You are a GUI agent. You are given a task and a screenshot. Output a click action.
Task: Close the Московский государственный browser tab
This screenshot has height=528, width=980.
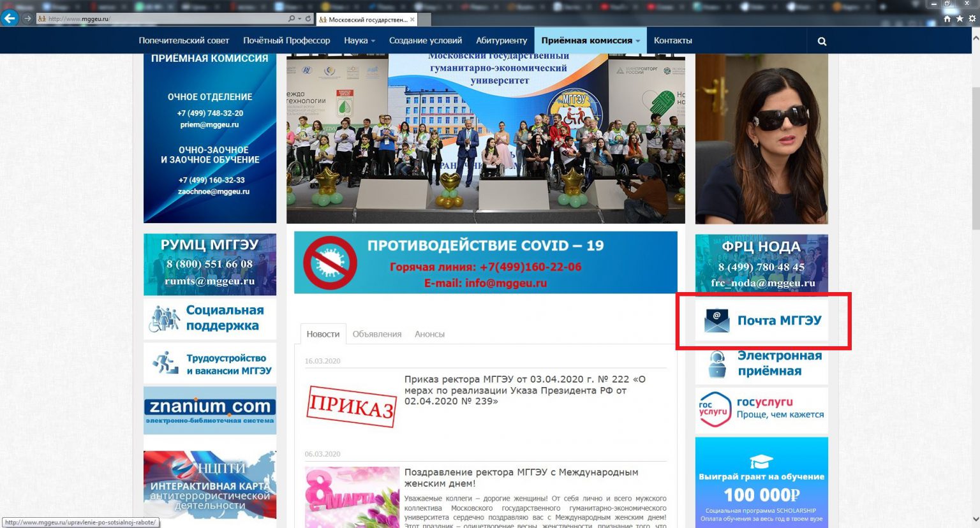coord(412,20)
